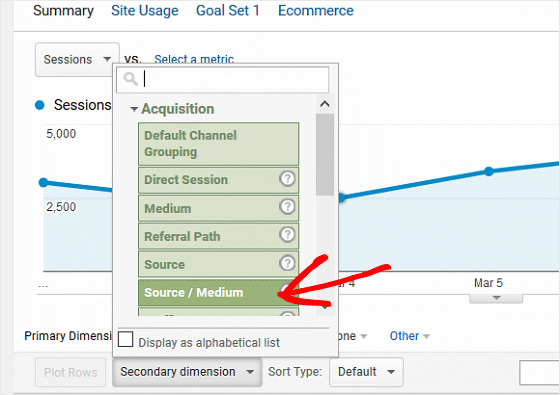
Task: Open the Sort Type Default dropdown
Action: (x=366, y=372)
